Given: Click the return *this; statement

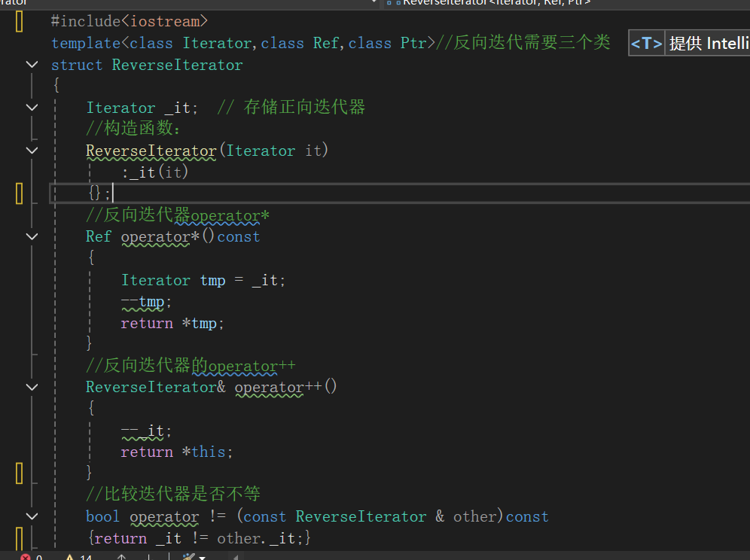Looking at the screenshot, I should click(x=176, y=452).
